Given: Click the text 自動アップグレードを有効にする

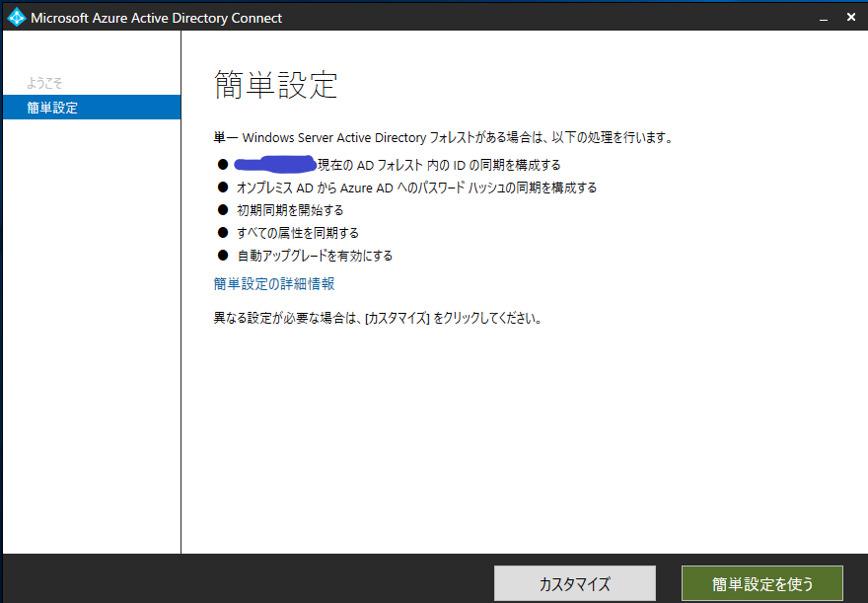Looking at the screenshot, I should tap(316, 255).
